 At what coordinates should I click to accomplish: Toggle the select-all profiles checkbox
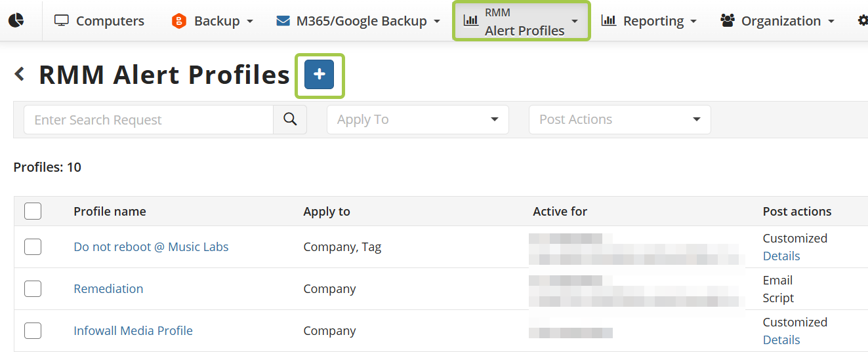click(x=33, y=211)
